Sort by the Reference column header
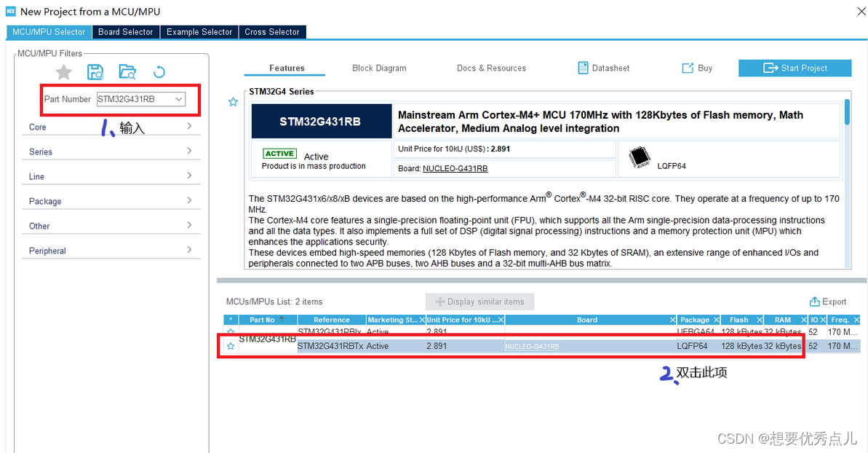 332,320
